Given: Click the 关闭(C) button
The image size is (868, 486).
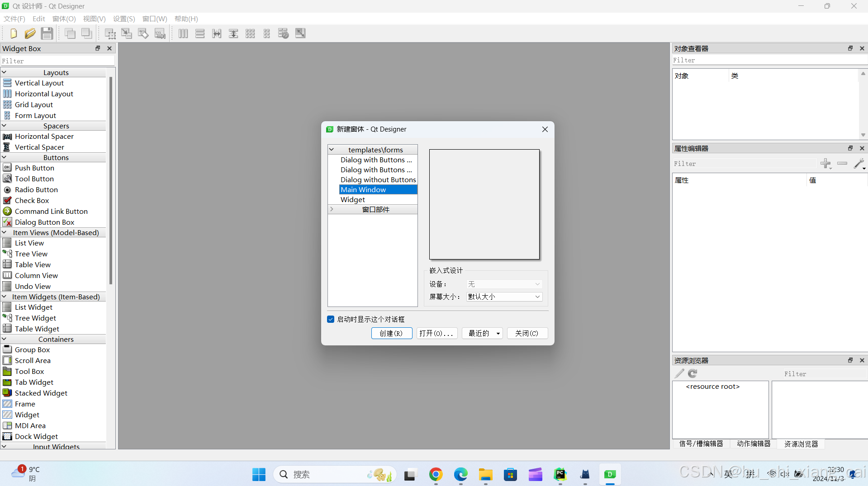Looking at the screenshot, I should point(527,333).
